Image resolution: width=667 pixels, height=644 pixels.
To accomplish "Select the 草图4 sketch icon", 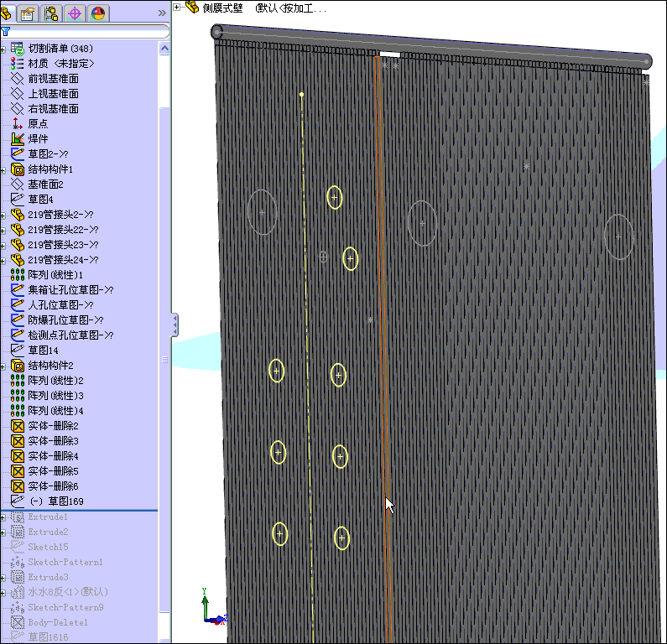I will (x=18, y=200).
